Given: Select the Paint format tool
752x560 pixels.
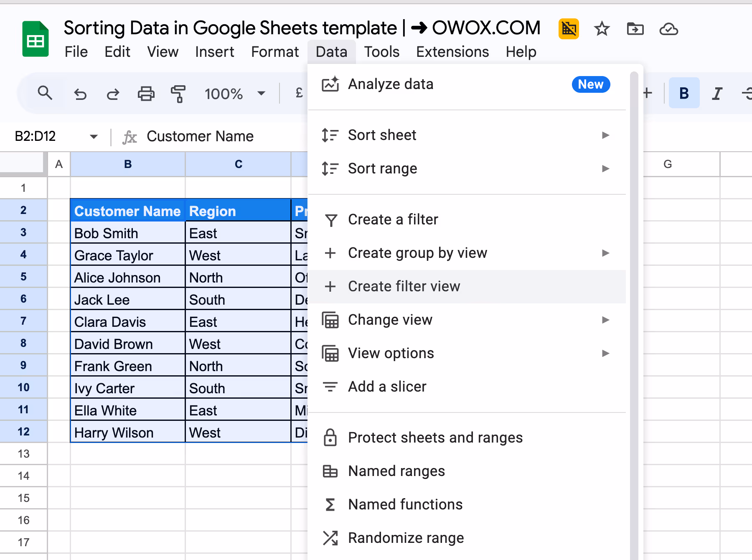Looking at the screenshot, I should [x=178, y=93].
